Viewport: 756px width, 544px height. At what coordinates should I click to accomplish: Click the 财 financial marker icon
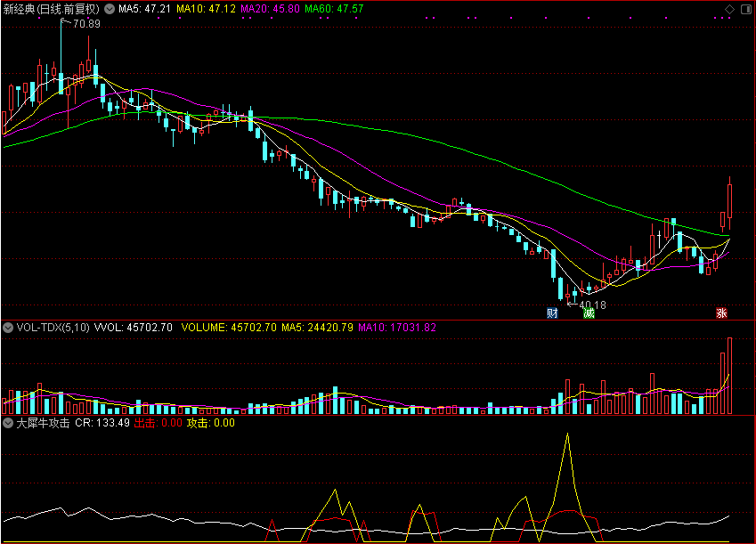point(552,313)
